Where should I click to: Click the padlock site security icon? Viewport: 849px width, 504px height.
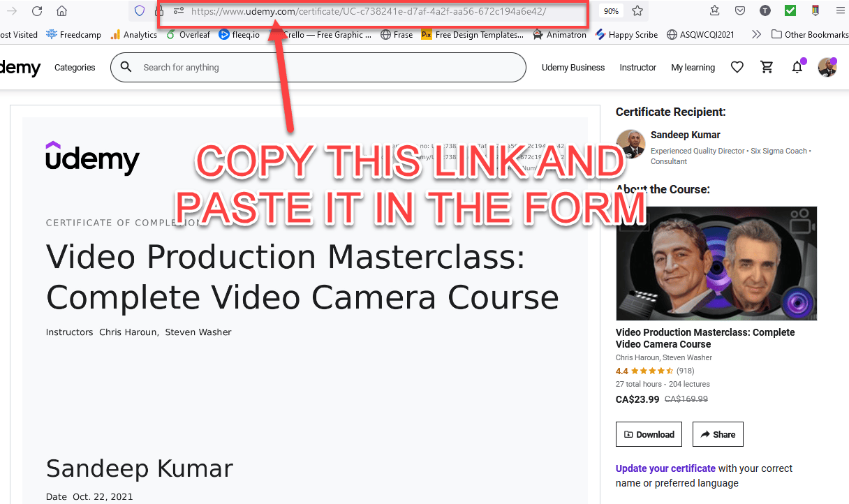pos(158,11)
